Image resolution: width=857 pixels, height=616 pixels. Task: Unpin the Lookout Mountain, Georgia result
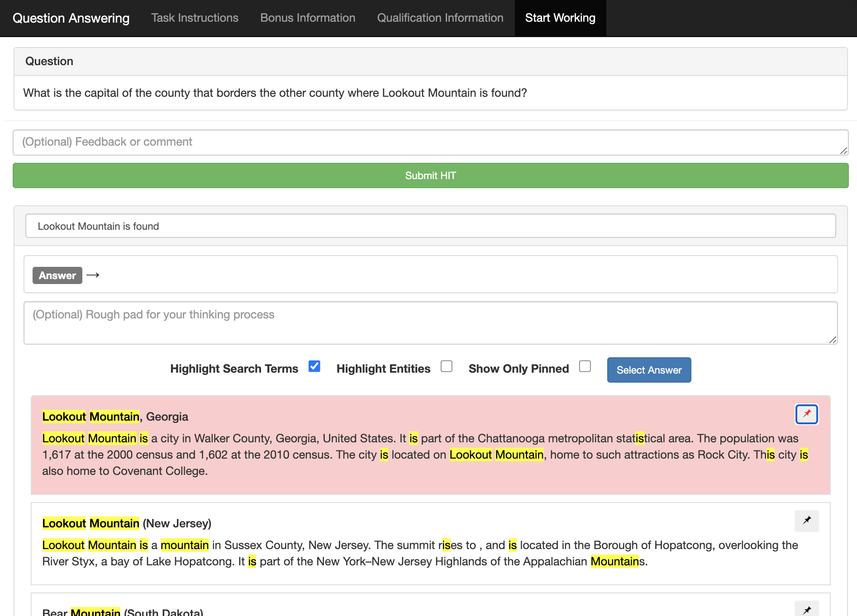click(806, 414)
